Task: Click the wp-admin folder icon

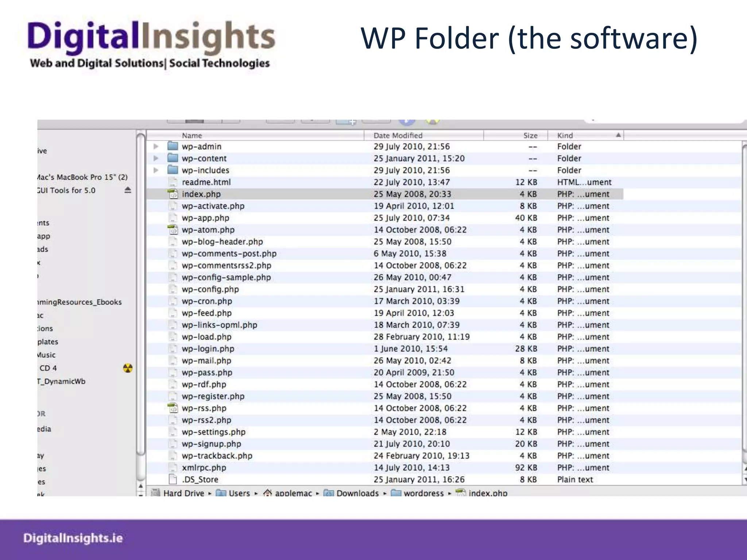Action: (173, 147)
